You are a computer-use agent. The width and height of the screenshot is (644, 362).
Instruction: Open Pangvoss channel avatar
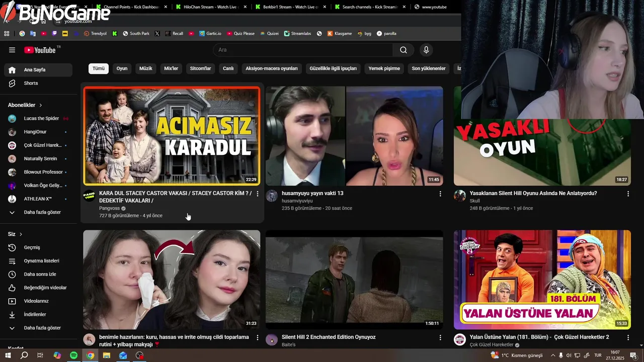(x=89, y=196)
